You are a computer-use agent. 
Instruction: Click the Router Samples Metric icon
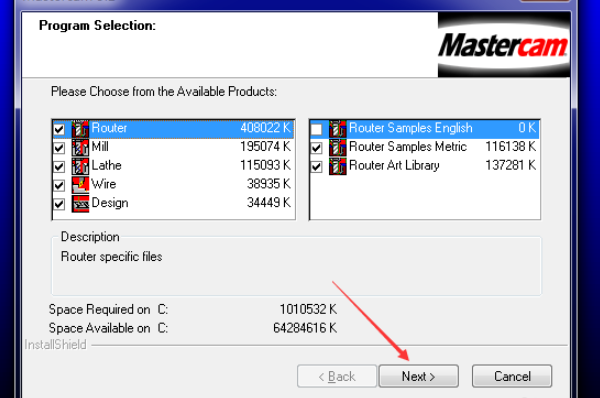click(x=338, y=147)
